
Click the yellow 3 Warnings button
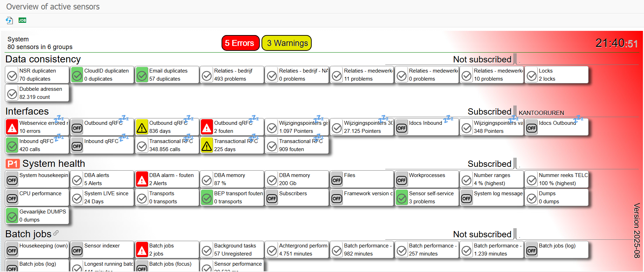coord(287,43)
